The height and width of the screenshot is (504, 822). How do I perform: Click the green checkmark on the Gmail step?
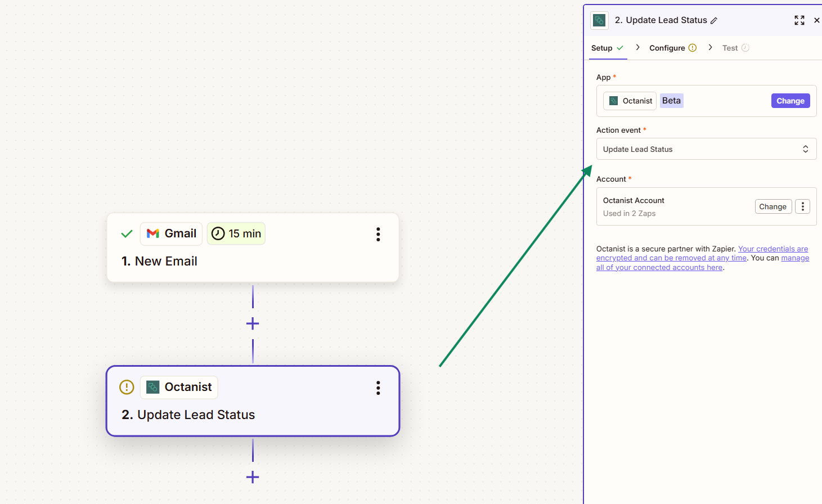click(126, 233)
